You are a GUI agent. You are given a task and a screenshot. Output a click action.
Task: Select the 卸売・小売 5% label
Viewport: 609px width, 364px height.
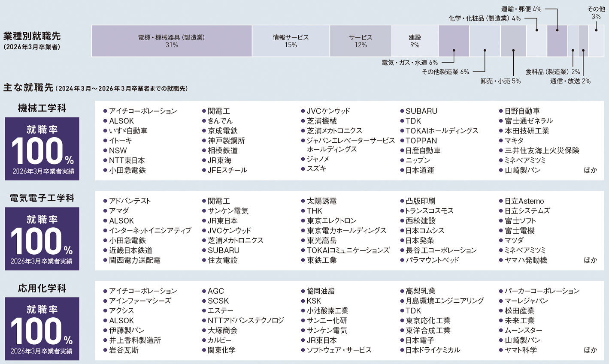tap(500, 81)
